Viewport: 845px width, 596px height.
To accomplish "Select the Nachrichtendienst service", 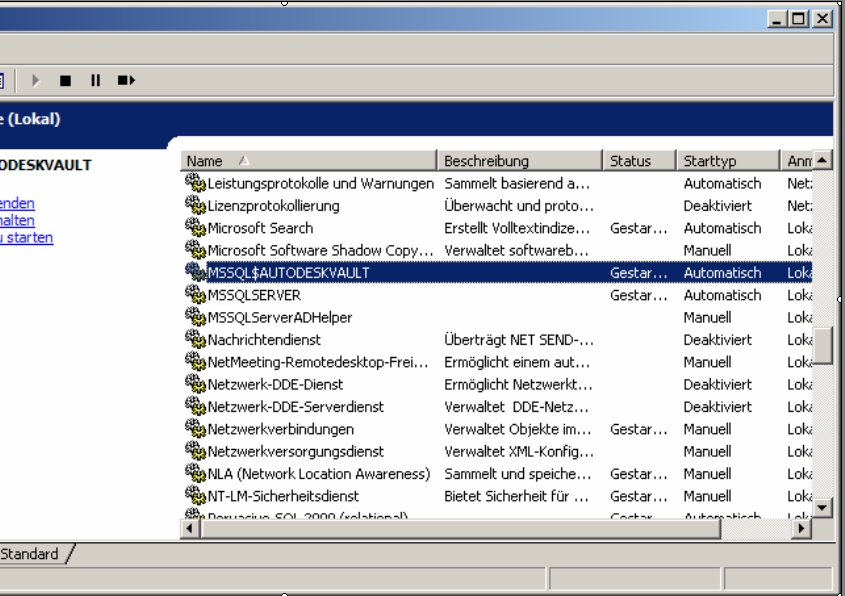I will click(x=264, y=340).
